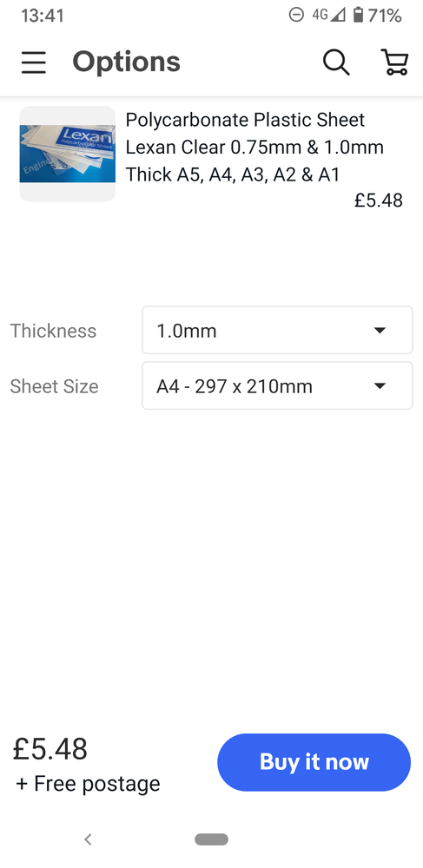Open the Thickness dropdown showing 1.0mm
This screenshot has height=868, width=423.
coord(277,330)
